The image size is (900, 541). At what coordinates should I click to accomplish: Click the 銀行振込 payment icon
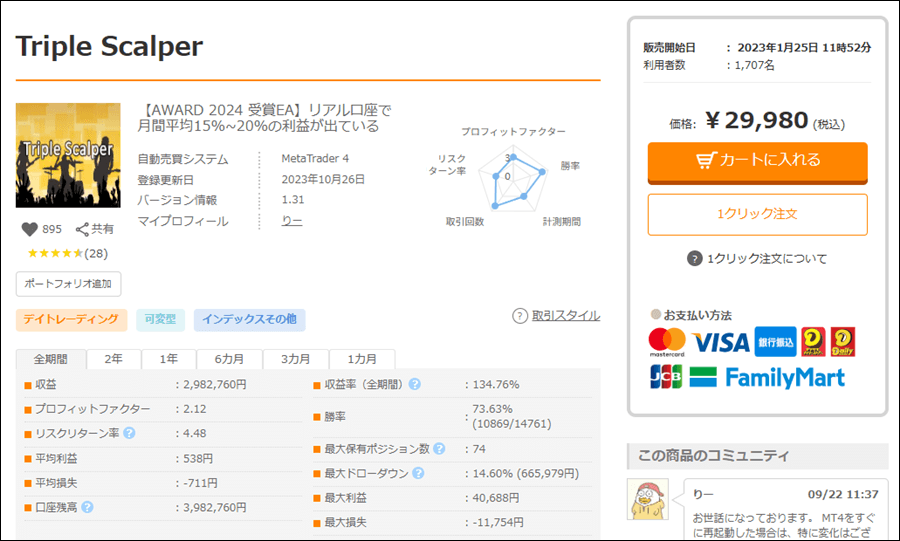775,342
